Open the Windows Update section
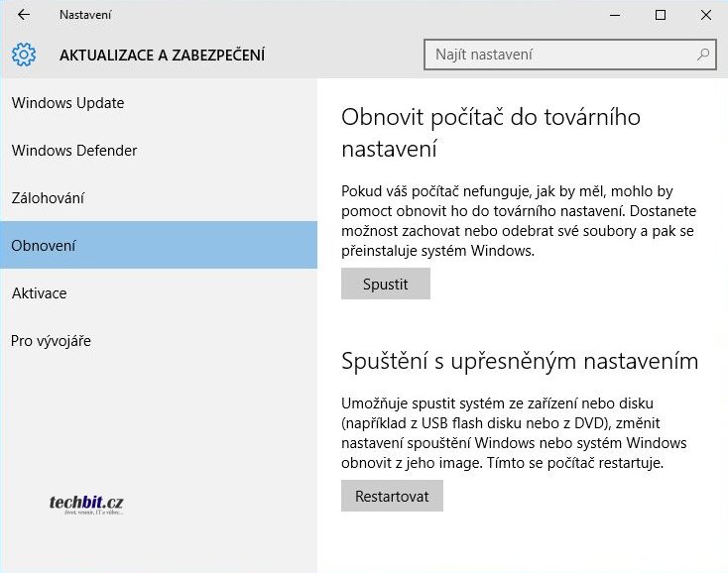Viewport: 728px width, 573px height. click(67, 103)
